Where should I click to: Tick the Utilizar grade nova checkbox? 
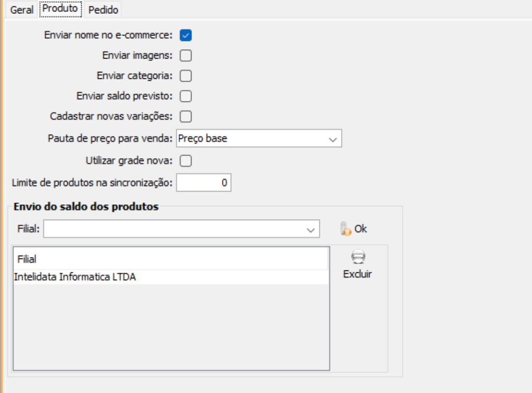click(186, 161)
